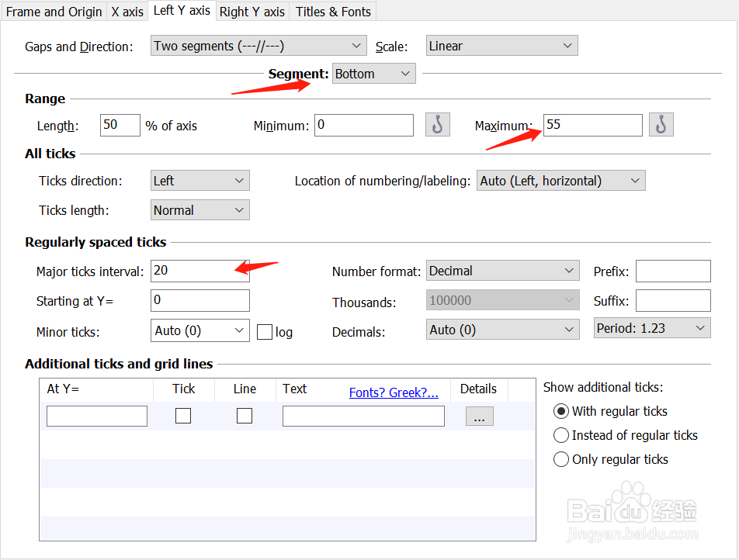Open Ticks length Normal dropdown
Viewport: 739px width, 560px height.
coord(199,210)
